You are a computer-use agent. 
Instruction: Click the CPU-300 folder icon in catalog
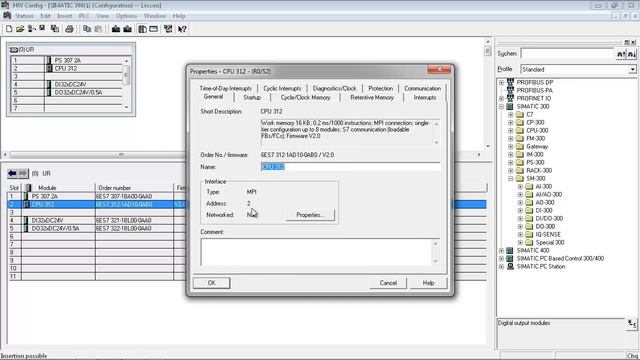520,131
